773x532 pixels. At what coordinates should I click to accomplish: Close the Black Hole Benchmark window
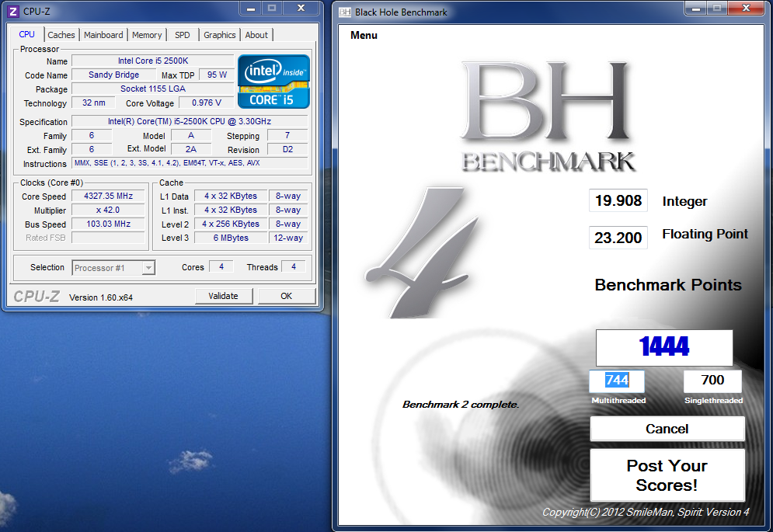coord(746,9)
